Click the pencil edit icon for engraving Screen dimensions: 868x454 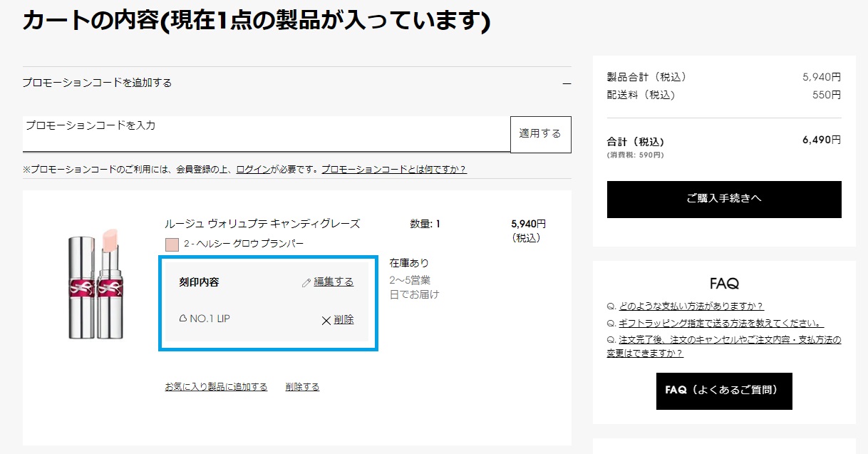click(x=306, y=282)
